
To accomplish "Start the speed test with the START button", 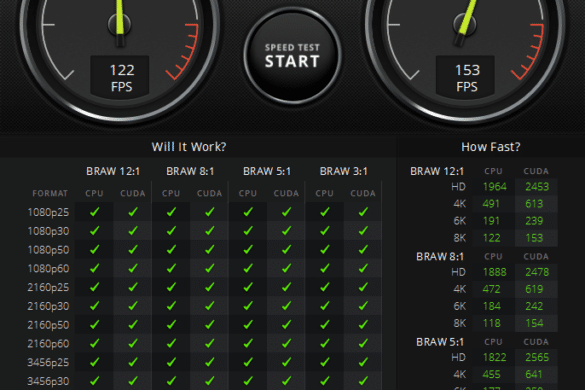I will [x=292, y=55].
